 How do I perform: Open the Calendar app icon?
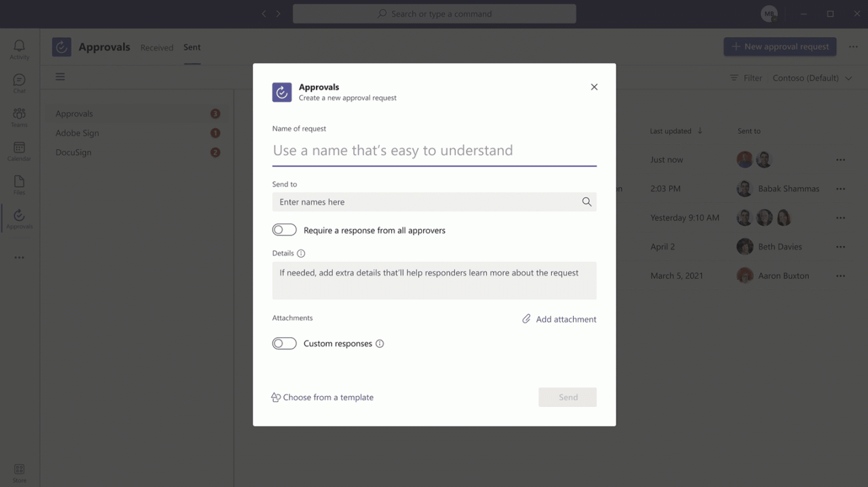19,151
